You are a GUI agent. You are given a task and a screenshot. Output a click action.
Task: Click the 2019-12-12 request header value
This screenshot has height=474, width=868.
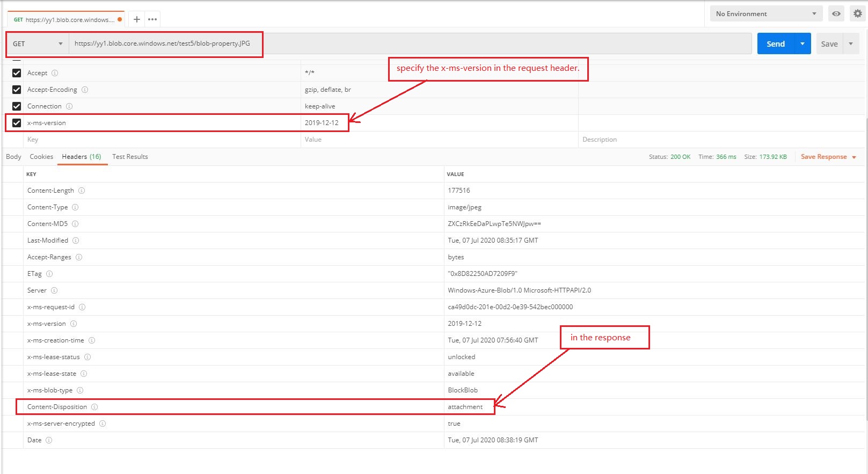click(322, 123)
